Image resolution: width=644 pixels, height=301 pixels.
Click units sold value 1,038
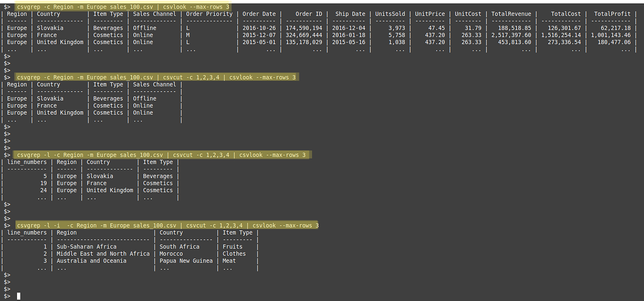(x=397, y=42)
